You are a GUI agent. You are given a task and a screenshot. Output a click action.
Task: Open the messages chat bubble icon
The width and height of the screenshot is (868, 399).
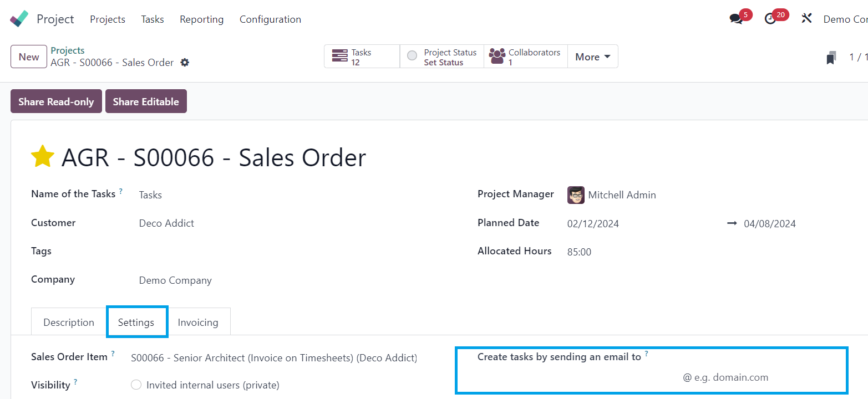tap(736, 19)
